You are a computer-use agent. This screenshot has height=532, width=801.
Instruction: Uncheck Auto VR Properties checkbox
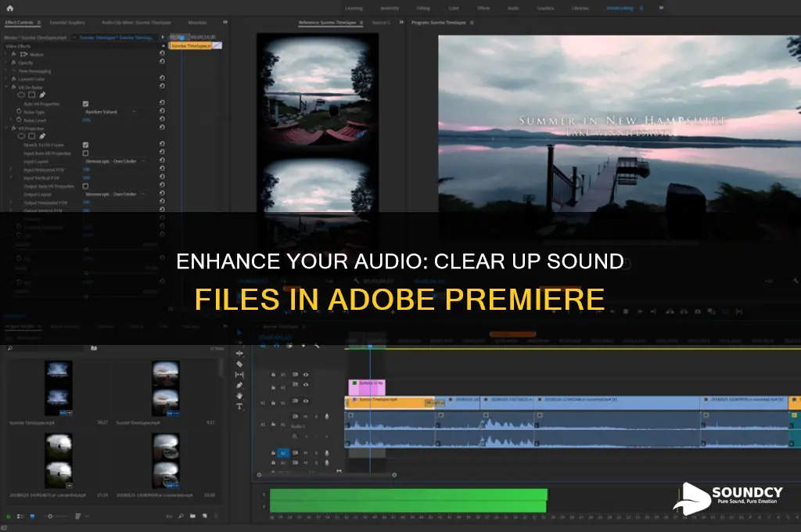[85, 104]
